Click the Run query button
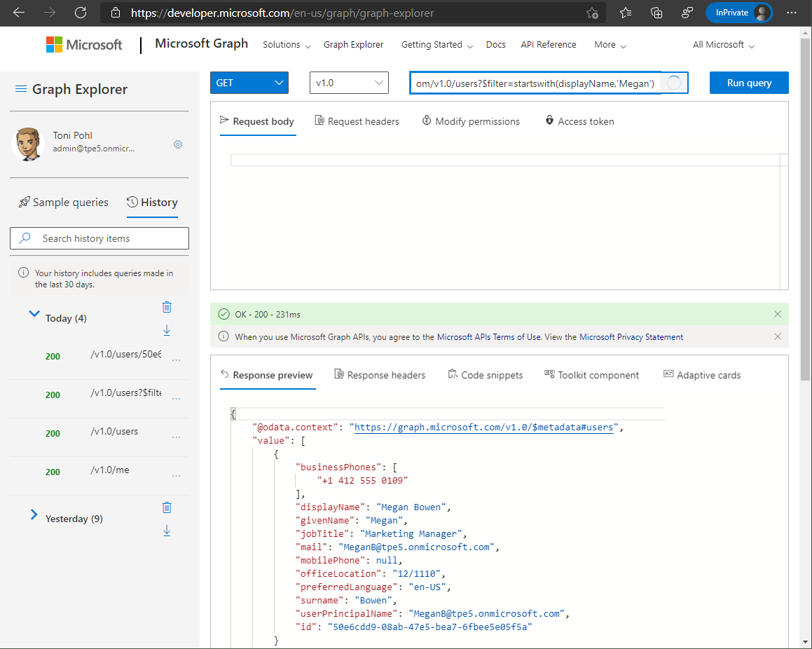This screenshot has height=649, width=812. pos(748,83)
